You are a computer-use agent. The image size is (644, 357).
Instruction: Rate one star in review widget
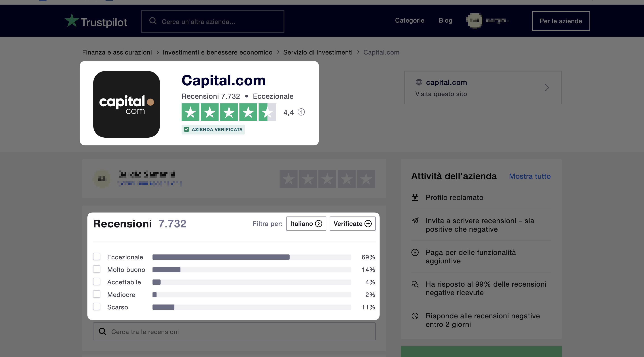pyautogui.click(x=288, y=179)
